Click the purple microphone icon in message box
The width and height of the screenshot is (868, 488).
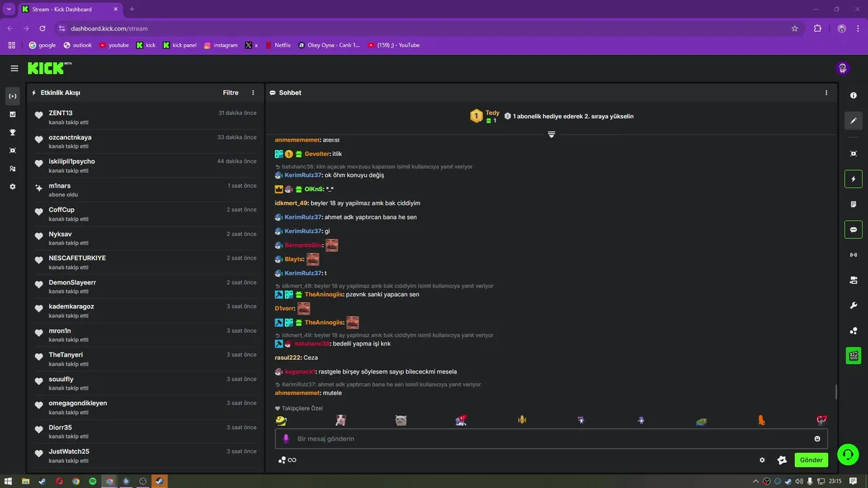click(285, 439)
